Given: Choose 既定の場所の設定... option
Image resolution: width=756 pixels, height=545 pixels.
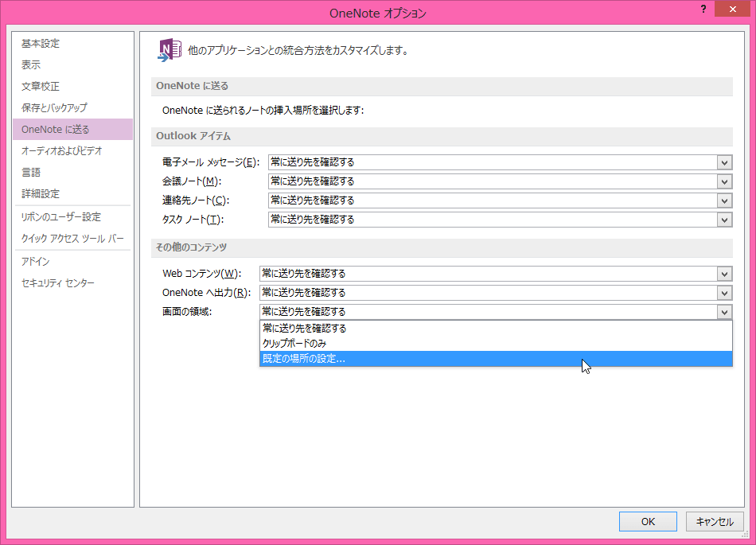Looking at the screenshot, I should click(496, 359).
